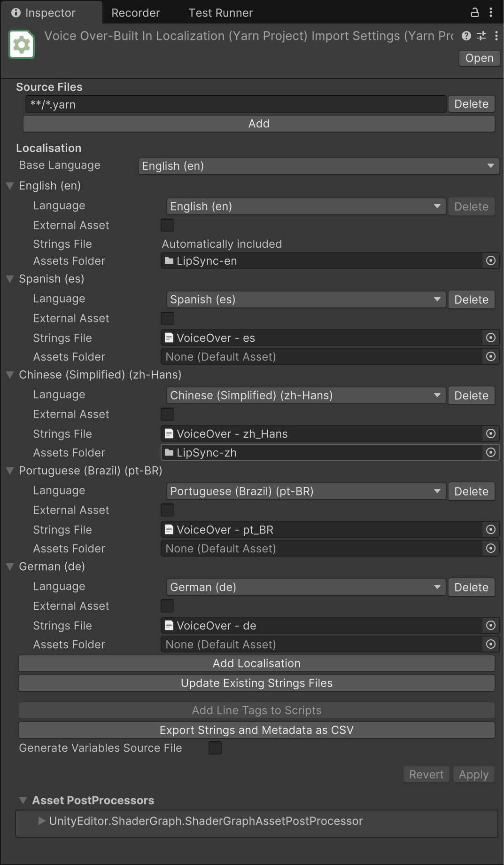Switch to the Test Runner tab

click(220, 12)
